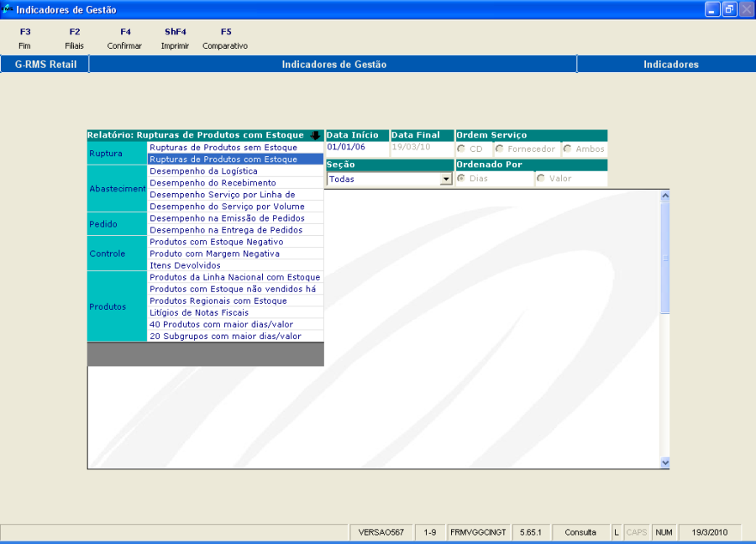Click the F4 Confirmar button
756x544 pixels.
[x=125, y=39]
